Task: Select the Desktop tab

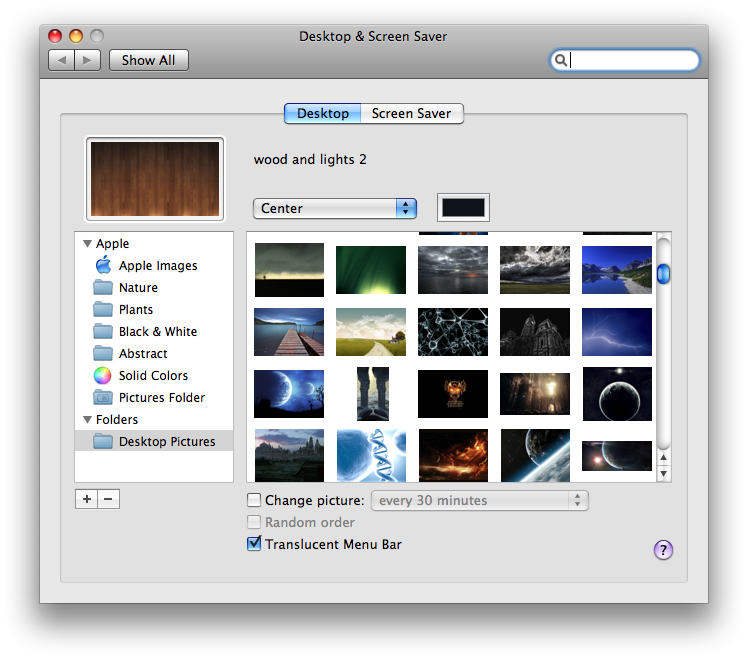Action: (x=322, y=114)
